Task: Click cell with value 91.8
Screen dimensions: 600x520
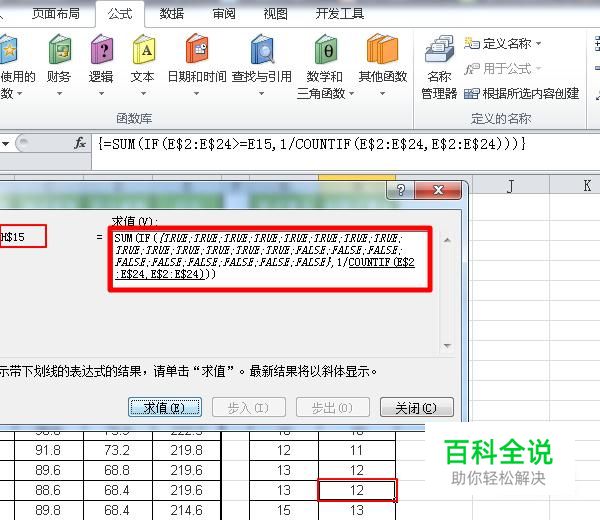Action: 49,450
